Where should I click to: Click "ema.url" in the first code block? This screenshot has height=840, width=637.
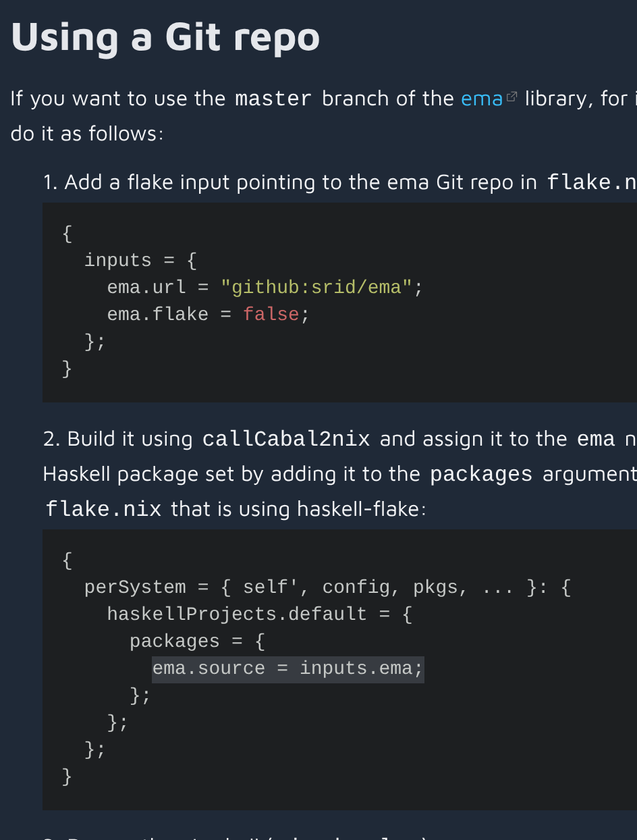coord(146,288)
